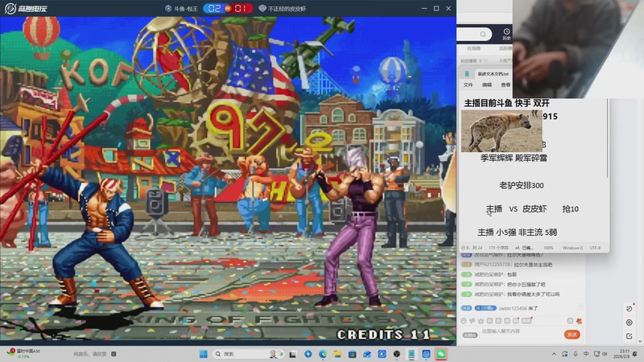644x362 pixels.
Task: Click UTF-8 encoding in Notepad status bar
Action: (x=595, y=248)
